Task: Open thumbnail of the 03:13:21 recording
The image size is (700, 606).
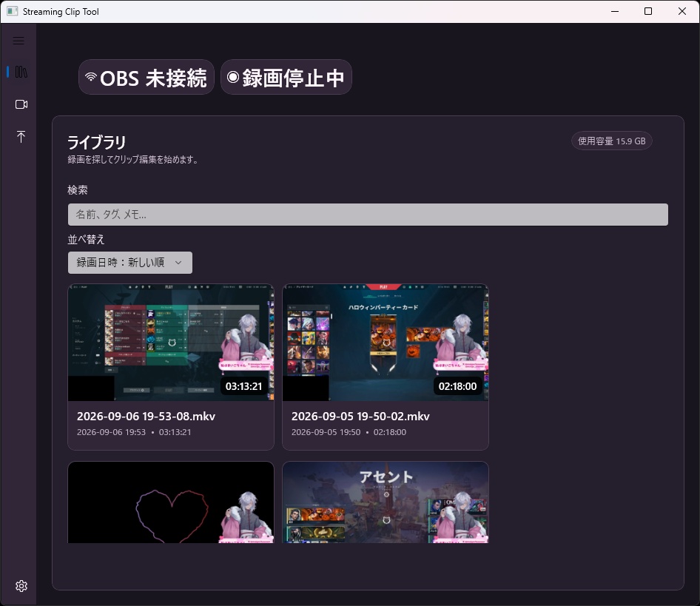Action: [171, 343]
